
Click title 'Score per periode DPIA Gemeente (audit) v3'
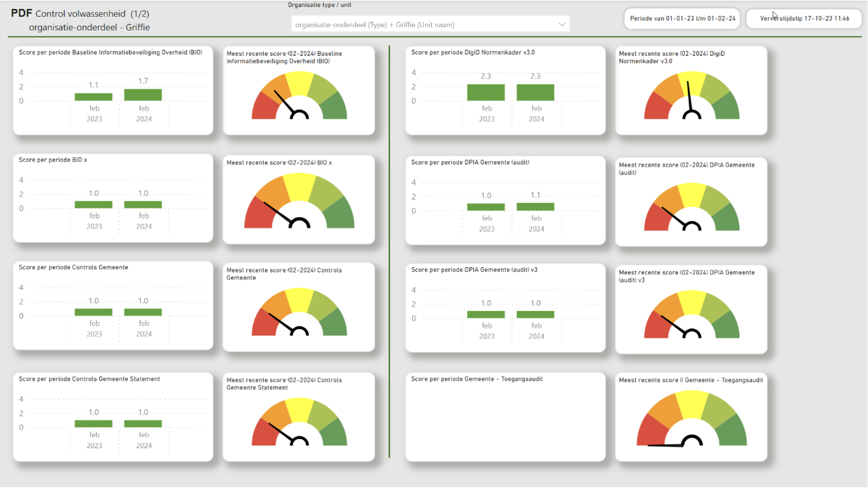click(475, 270)
